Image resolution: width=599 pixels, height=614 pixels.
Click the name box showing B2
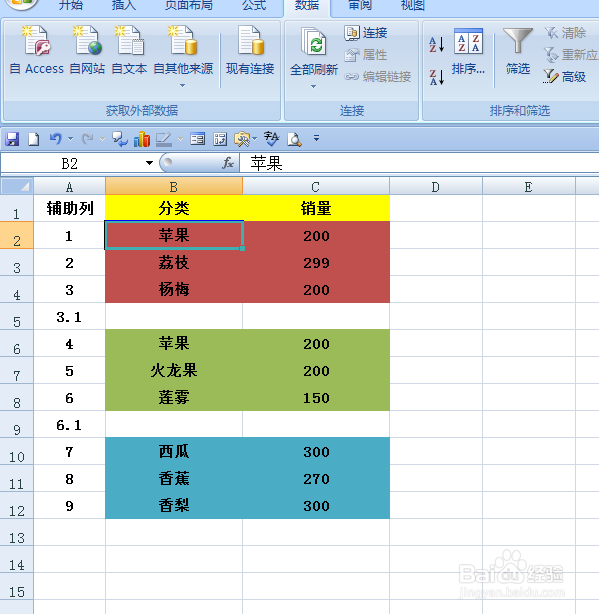pyautogui.click(x=70, y=163)
